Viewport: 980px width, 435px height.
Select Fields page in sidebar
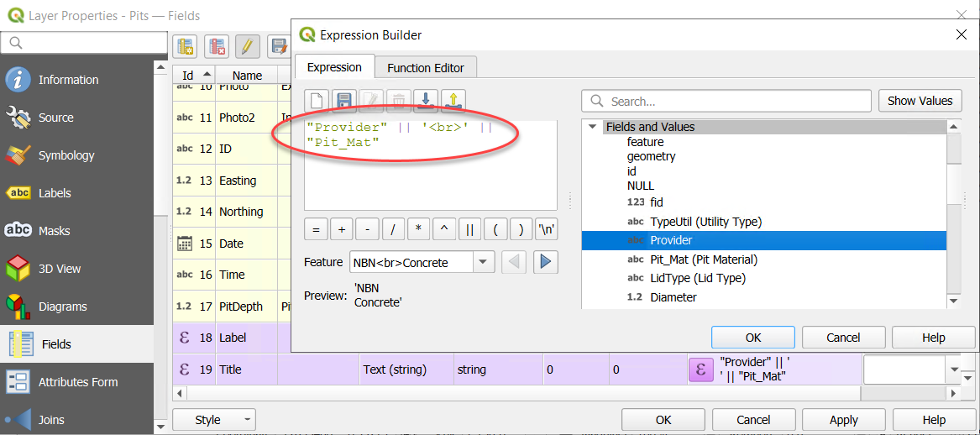click(x=77, y=344)
